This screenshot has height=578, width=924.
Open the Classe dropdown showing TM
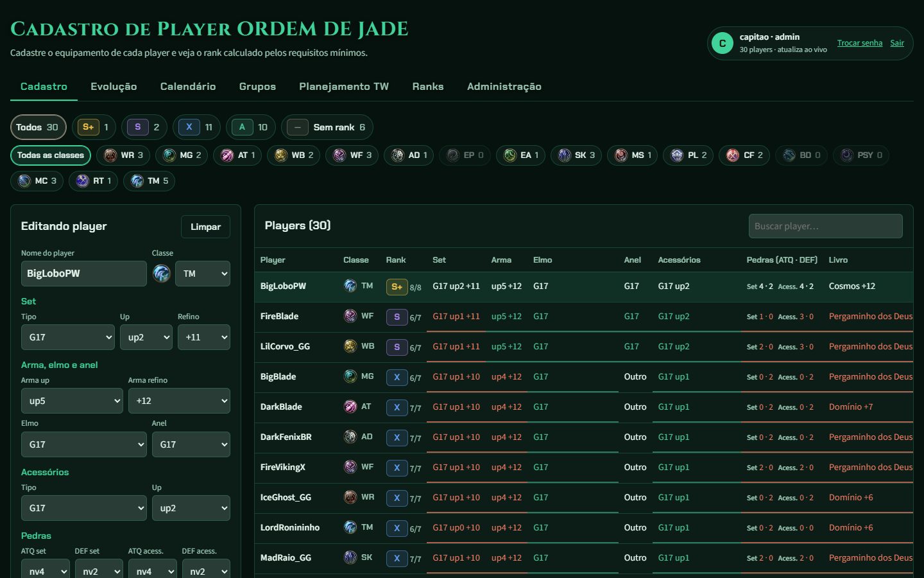coord(203,274)
